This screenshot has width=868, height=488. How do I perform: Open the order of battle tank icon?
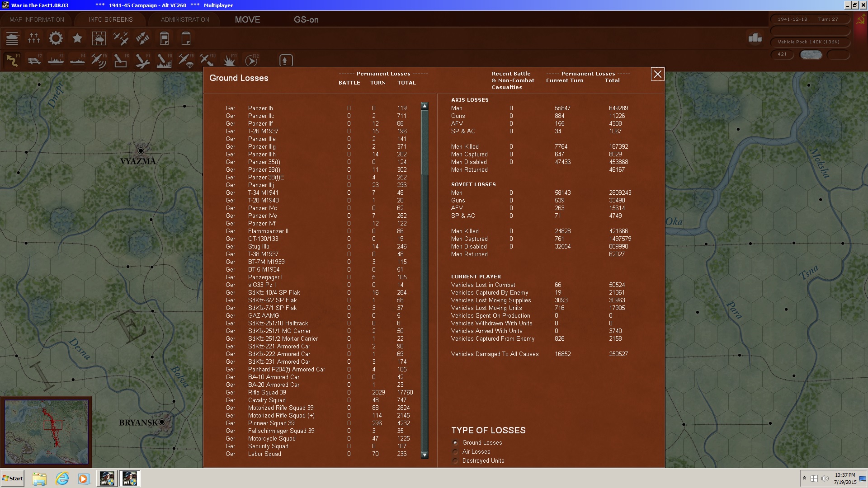12,38
